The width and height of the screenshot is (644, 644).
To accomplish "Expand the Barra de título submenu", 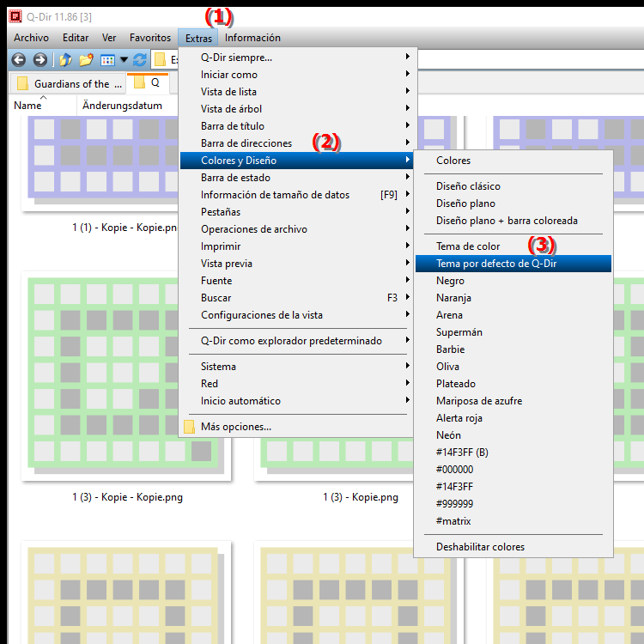I will (296, 126).
